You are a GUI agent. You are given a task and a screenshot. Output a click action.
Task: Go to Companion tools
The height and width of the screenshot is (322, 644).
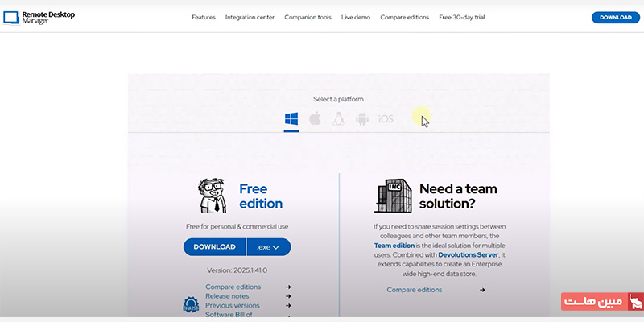pyautogui.click(x=308, y=17)
